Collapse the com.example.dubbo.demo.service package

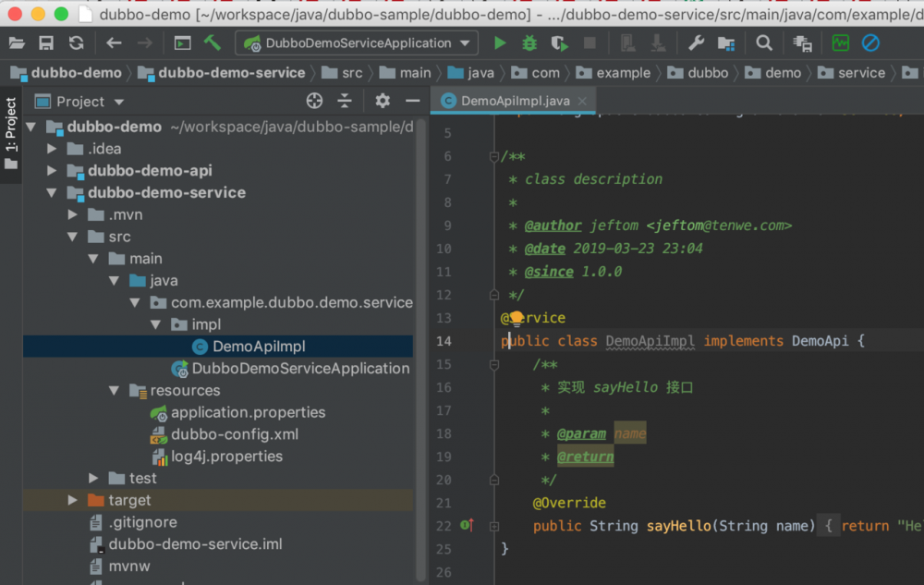135,302
